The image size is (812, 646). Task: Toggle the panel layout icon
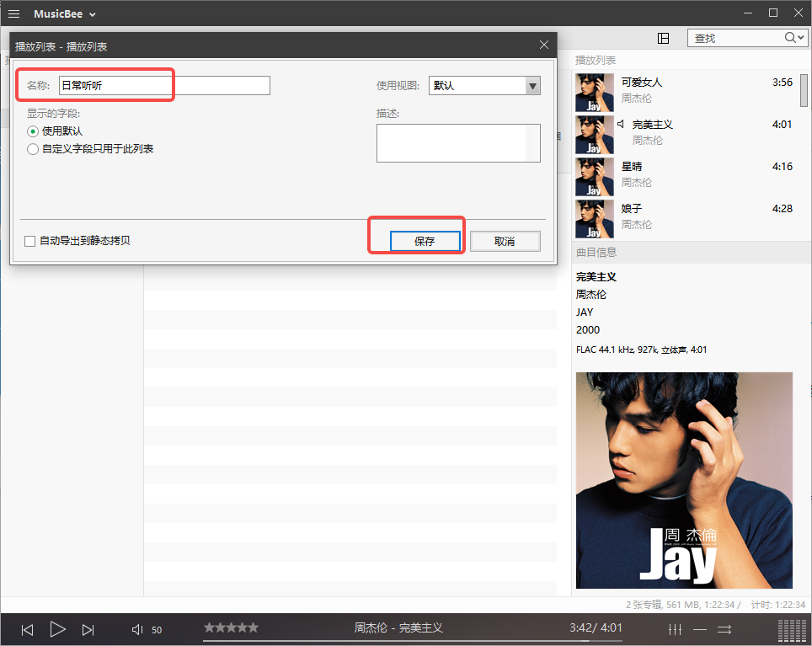tap(663, 38)
